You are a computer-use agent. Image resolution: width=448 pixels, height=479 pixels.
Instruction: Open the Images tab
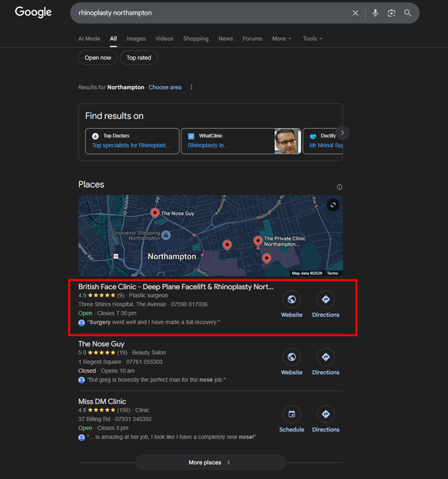136,39
